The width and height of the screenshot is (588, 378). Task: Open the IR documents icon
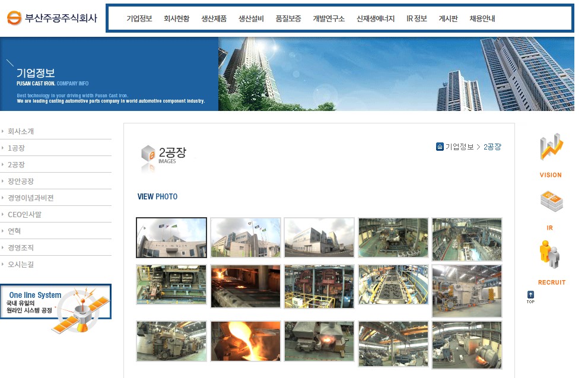point(551,202)
